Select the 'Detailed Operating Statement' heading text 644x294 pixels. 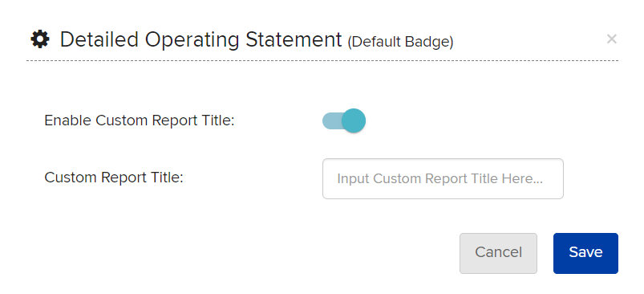tap(200, 40)
